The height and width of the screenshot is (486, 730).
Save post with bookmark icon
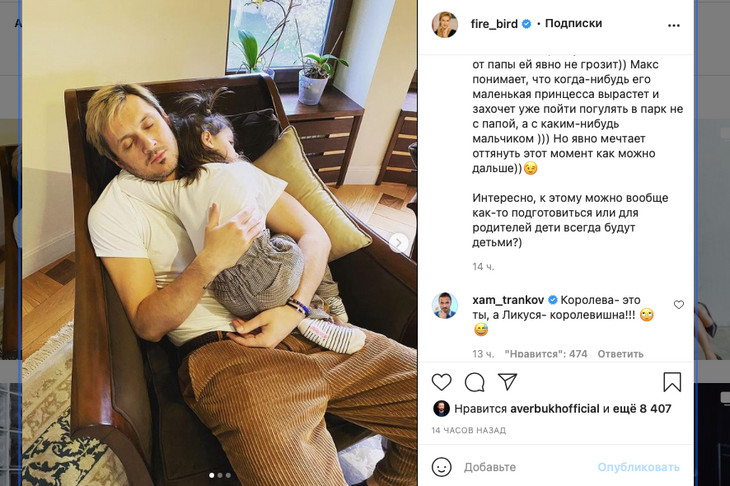coord(672,382)
